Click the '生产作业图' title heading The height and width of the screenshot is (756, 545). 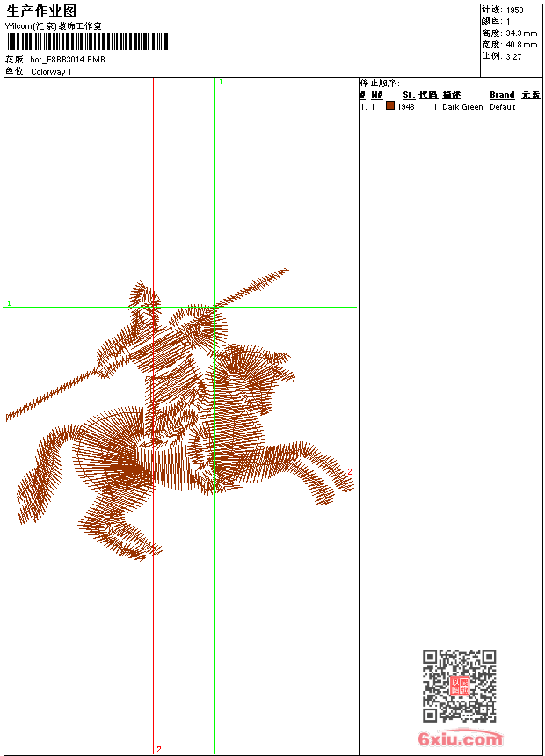(41, 11)
